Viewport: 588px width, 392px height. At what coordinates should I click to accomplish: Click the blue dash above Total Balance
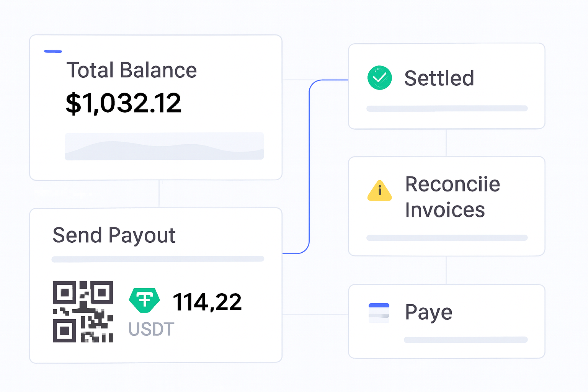53,51
